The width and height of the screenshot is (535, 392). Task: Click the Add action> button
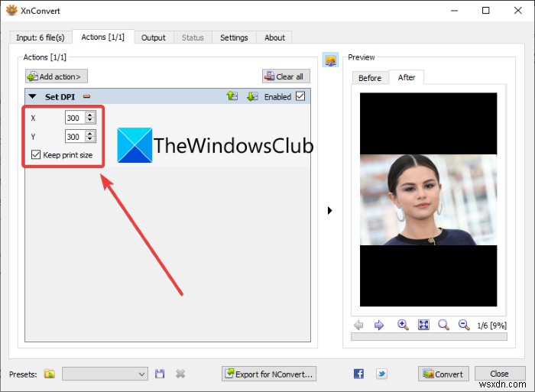pyautogui.click(x=57, y=76)
